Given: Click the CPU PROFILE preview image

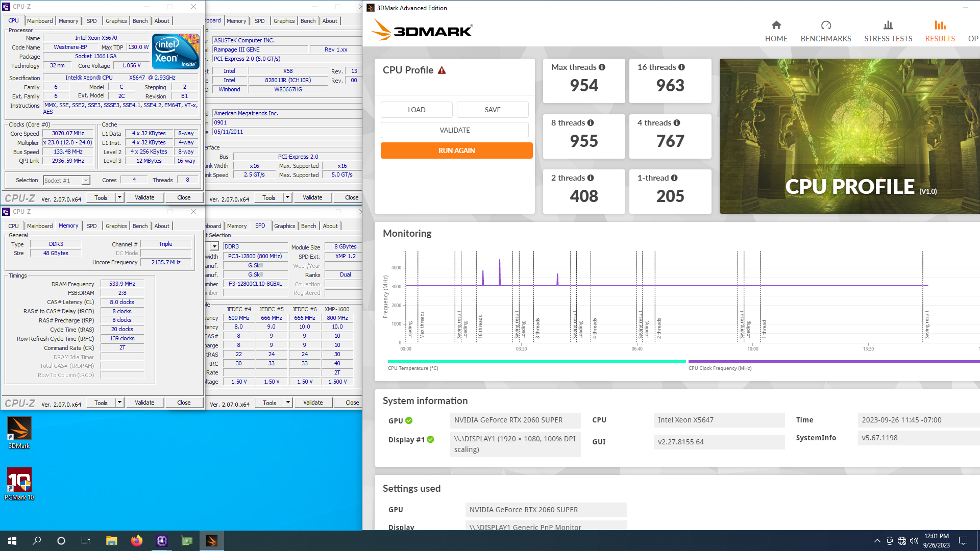Looking at the screenshot, I should pyautogui.click(x=849, y=136).
